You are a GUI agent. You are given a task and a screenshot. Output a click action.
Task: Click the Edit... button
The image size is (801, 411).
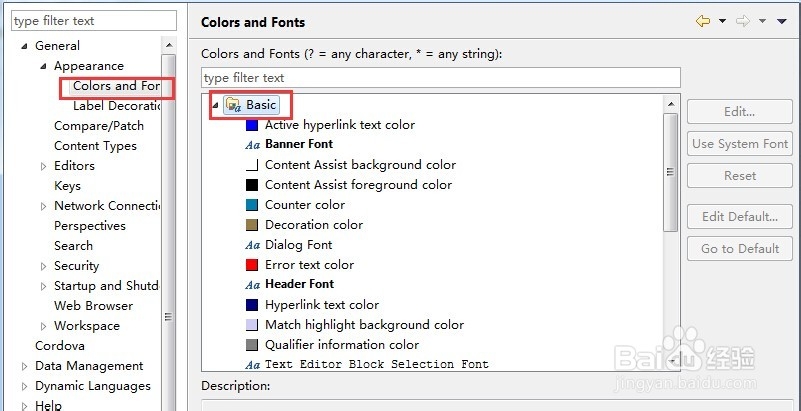coord(740,112)
